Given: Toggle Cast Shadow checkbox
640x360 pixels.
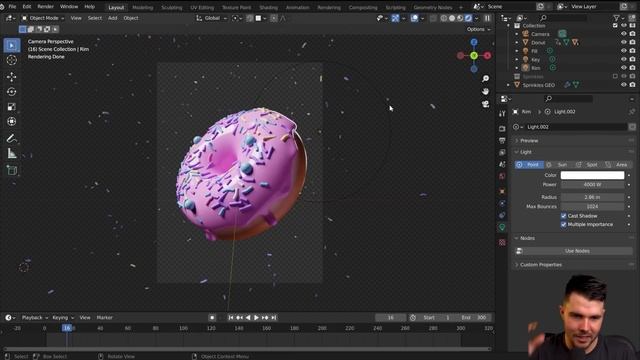Looking at the screenshot, I should point(564,216).
